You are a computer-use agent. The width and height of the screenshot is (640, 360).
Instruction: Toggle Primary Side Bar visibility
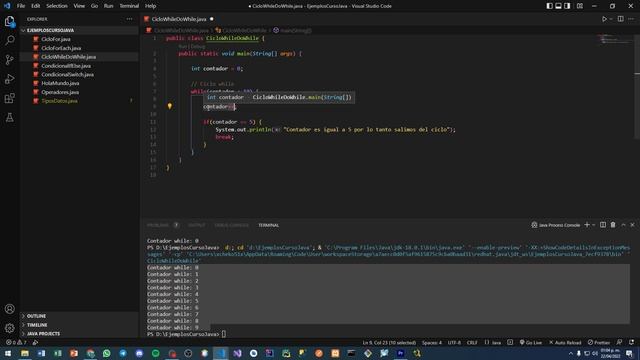pos(550,6)
